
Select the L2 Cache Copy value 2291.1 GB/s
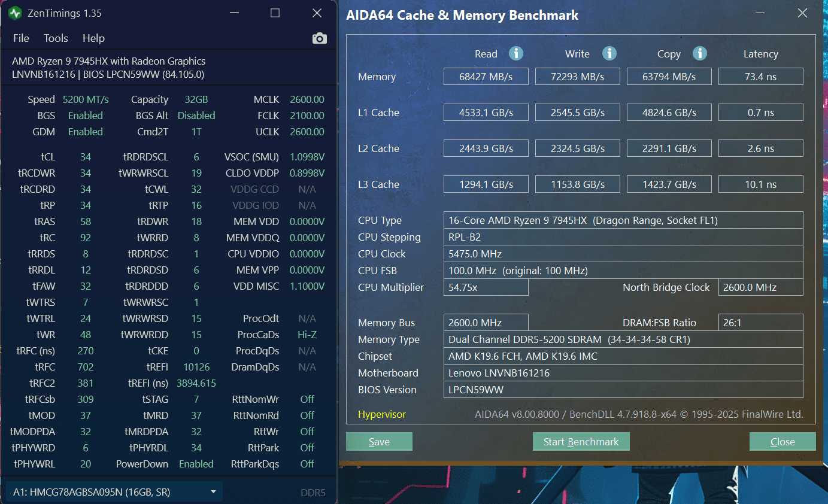click(669, 148)
